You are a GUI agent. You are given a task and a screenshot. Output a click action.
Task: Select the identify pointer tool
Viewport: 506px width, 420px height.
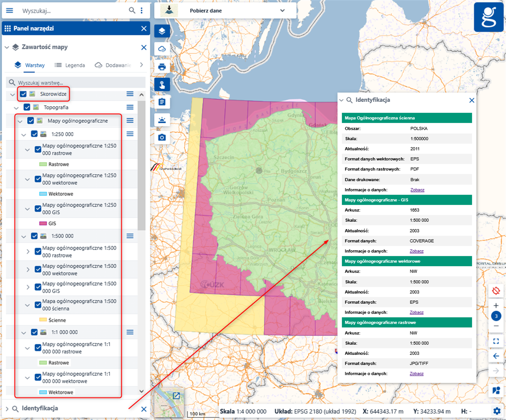point(162,85)
